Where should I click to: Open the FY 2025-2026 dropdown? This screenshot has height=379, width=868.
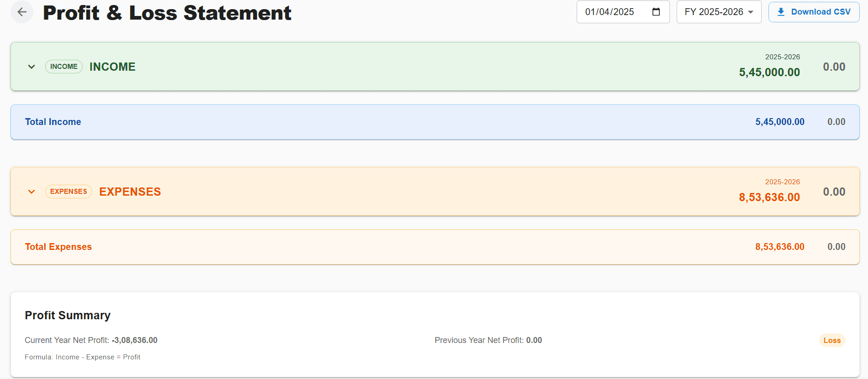719,12
